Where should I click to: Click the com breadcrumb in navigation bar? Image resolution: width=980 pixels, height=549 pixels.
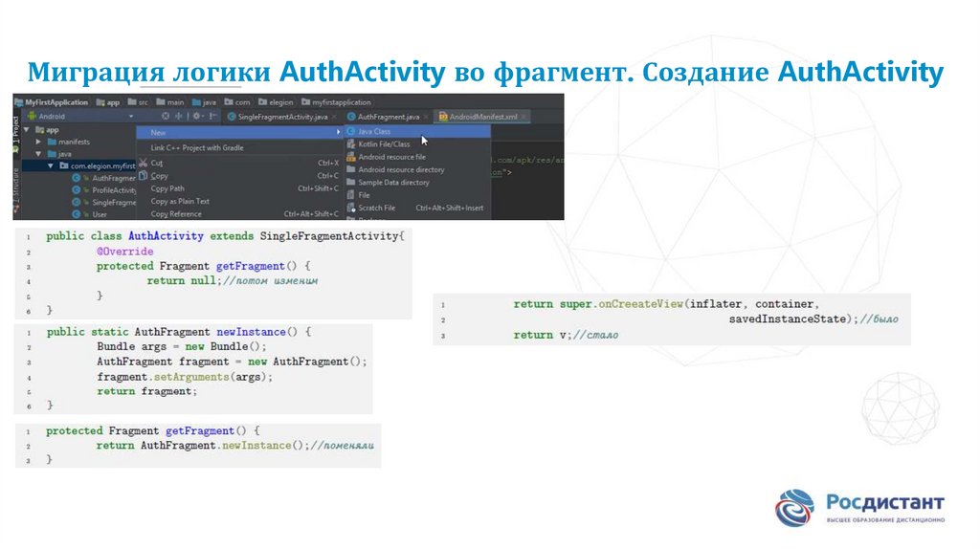[x=237, y=102]
